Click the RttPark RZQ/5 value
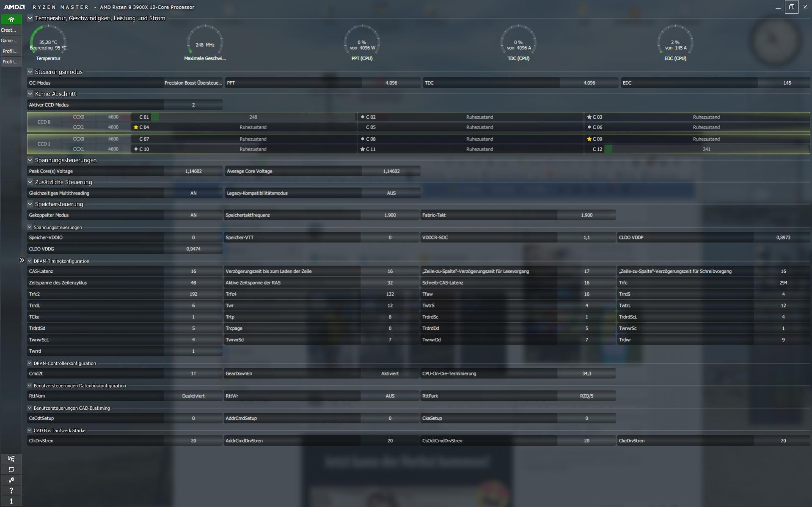812x507 pixels. (x=586, y=396)
